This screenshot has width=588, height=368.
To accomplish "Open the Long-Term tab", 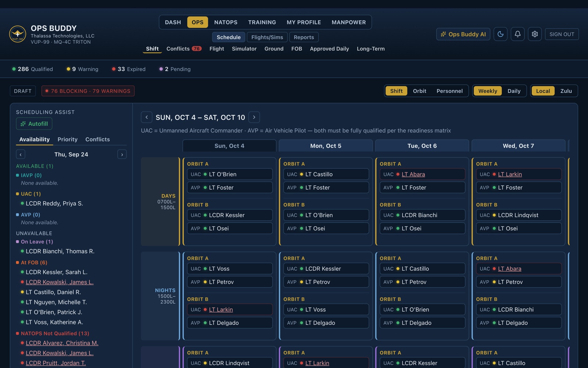I will point(370,49).
